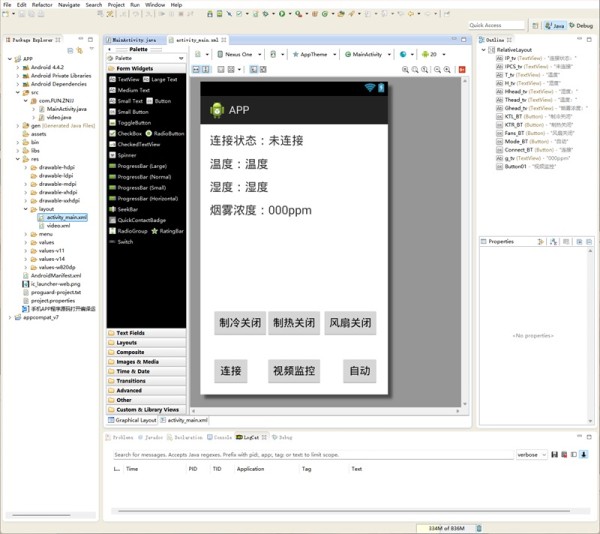Click the red lint warnings icon

pyautogui.click(x=462, y=70)
